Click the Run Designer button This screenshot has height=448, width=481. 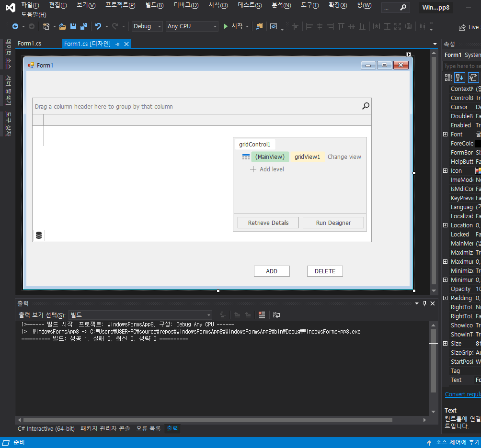pos(333,223)
